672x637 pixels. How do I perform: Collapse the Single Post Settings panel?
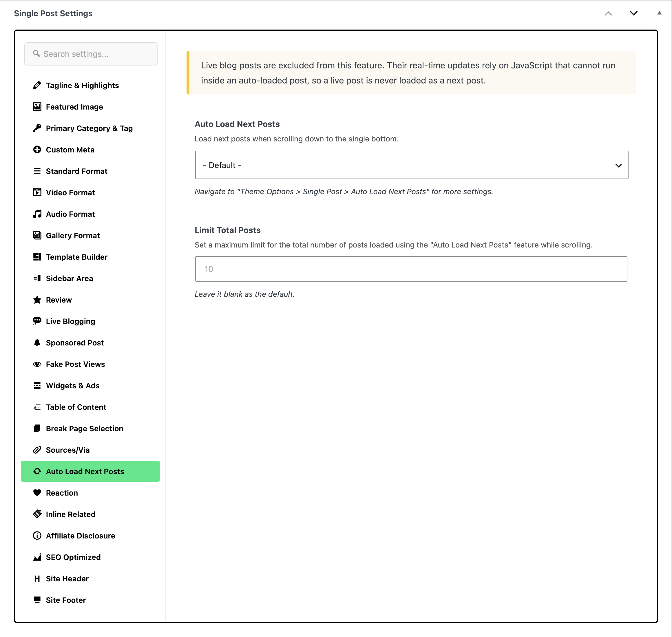click(659, 13)
